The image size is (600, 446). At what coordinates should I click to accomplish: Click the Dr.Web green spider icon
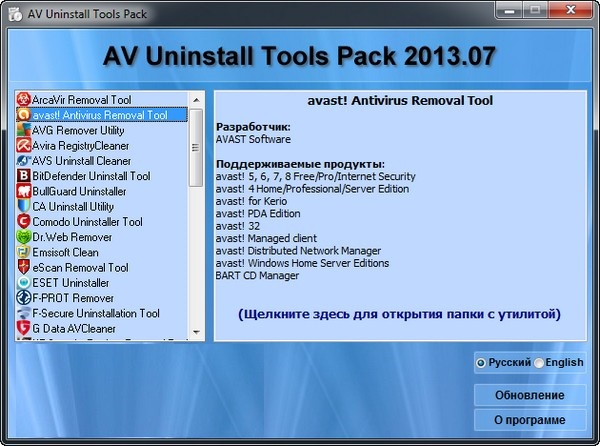click(23, 237)
